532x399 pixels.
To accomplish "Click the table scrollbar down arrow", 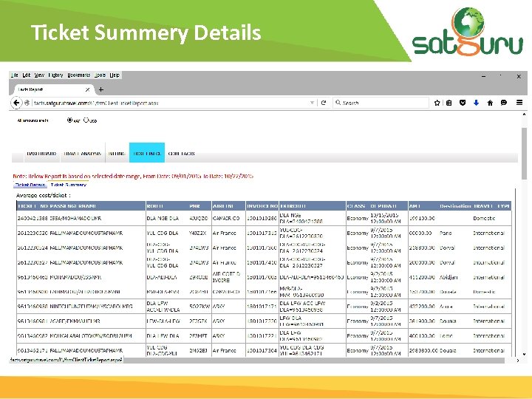I will [x=524, y=354].
